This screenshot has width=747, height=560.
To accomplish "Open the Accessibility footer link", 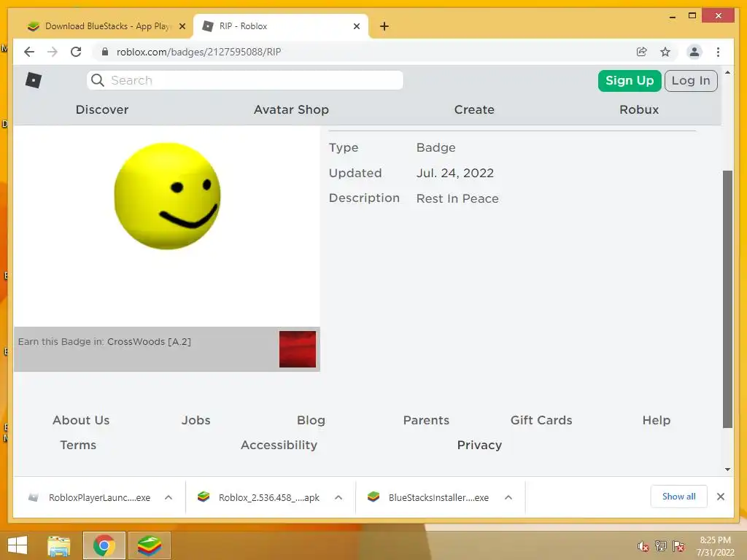I will [x=279, y=445].
